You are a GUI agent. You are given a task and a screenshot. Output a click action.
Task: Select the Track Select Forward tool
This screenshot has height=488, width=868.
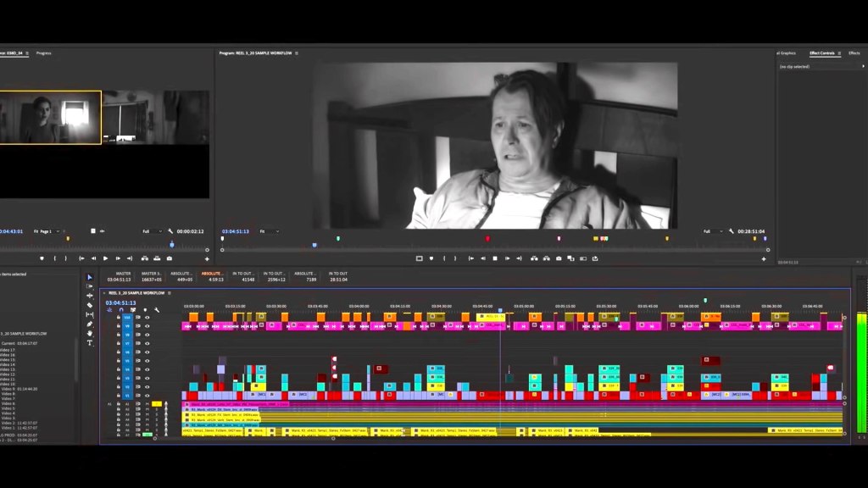click(x=90, y=286)
